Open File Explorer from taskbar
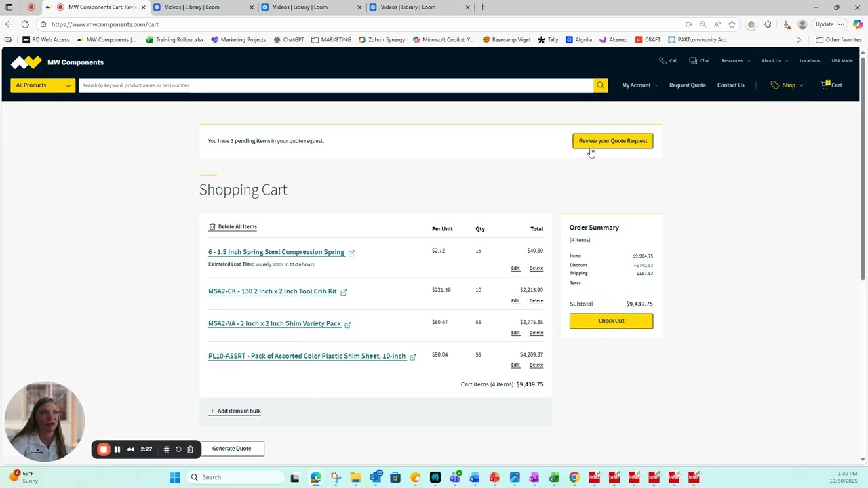Screen dimensions: 868x488 [355, 477]
